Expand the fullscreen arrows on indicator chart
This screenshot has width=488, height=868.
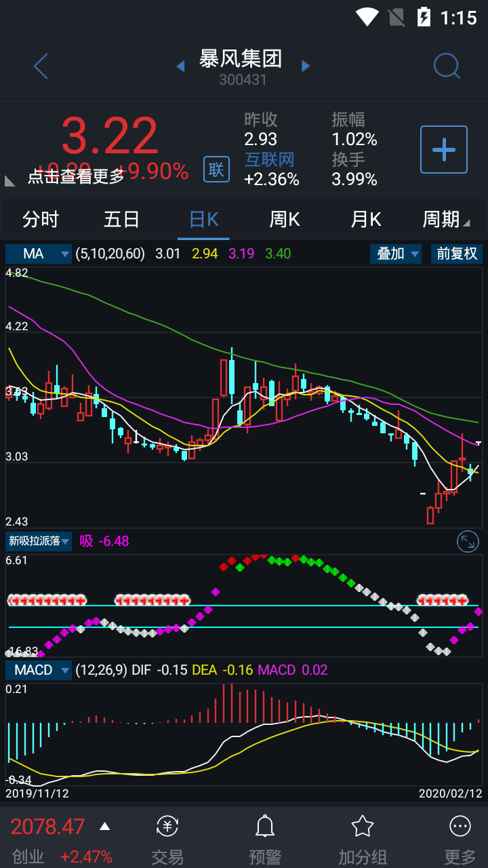click(x=468, y=541)
